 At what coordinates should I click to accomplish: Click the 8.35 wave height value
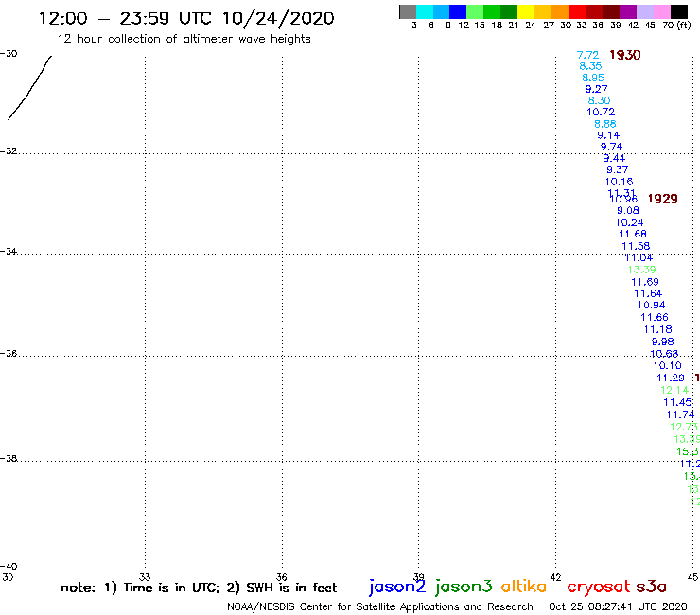(590, 66)
